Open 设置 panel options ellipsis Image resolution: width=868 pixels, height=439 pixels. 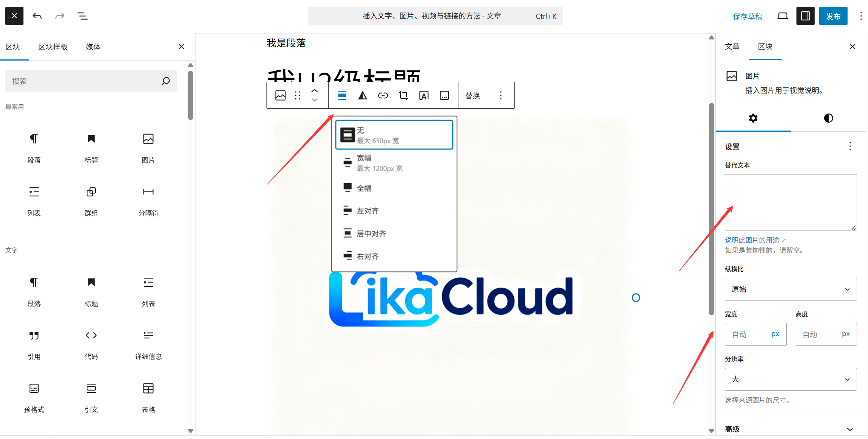(x=850, y=146)
